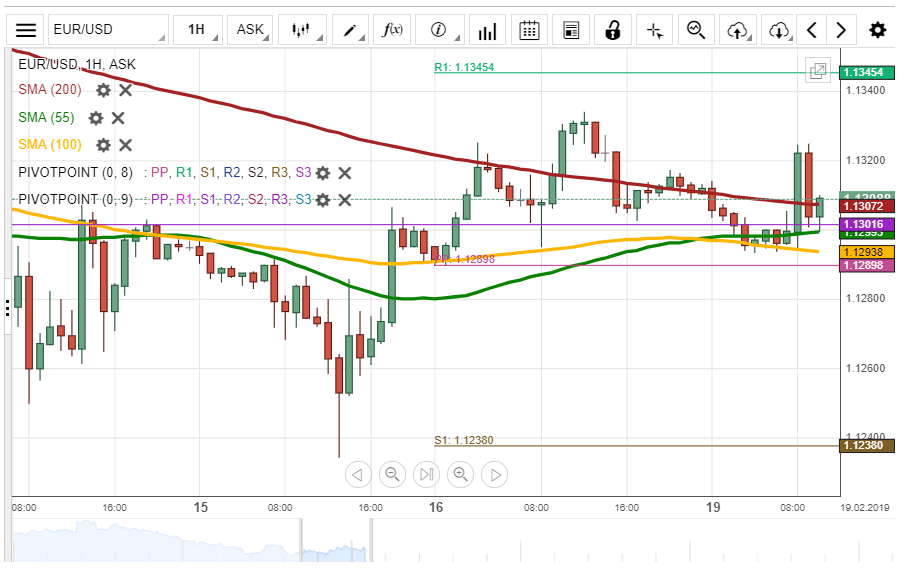The image size is (899, 569).
Task: Jump to latest candle button
Action: 427,475
